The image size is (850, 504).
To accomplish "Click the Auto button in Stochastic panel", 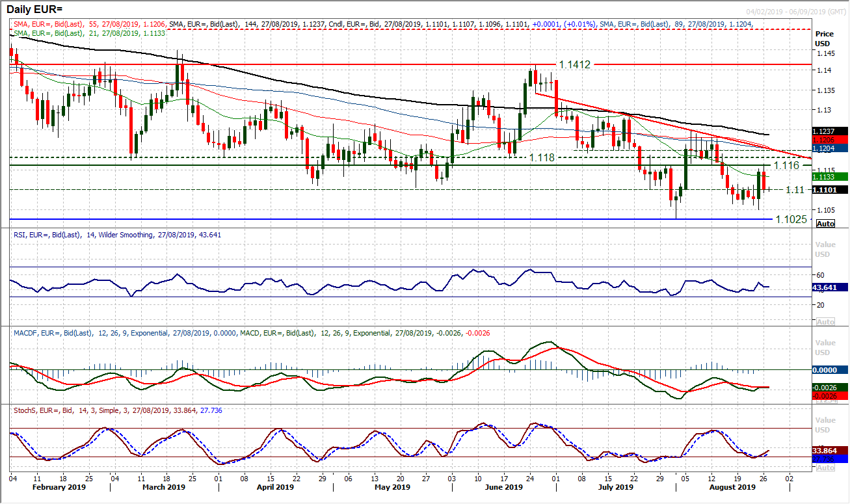I will [825, 468].
